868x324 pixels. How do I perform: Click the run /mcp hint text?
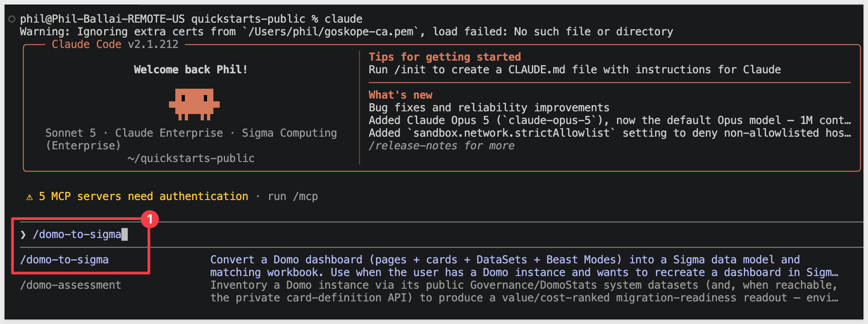pos(293,196)
